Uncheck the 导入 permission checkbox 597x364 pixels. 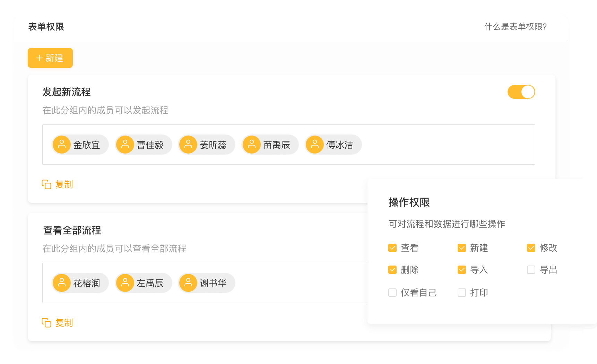tap(462, 270)
